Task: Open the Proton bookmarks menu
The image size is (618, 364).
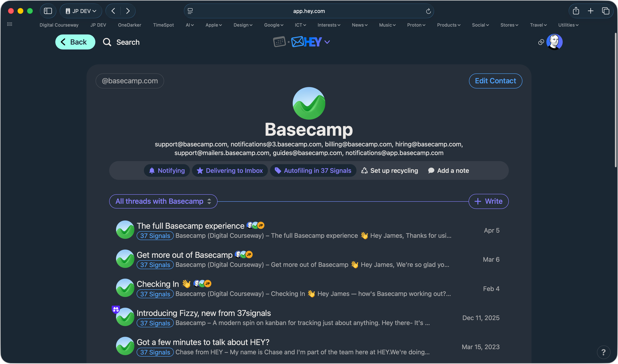Action: (x=416, y=25)
